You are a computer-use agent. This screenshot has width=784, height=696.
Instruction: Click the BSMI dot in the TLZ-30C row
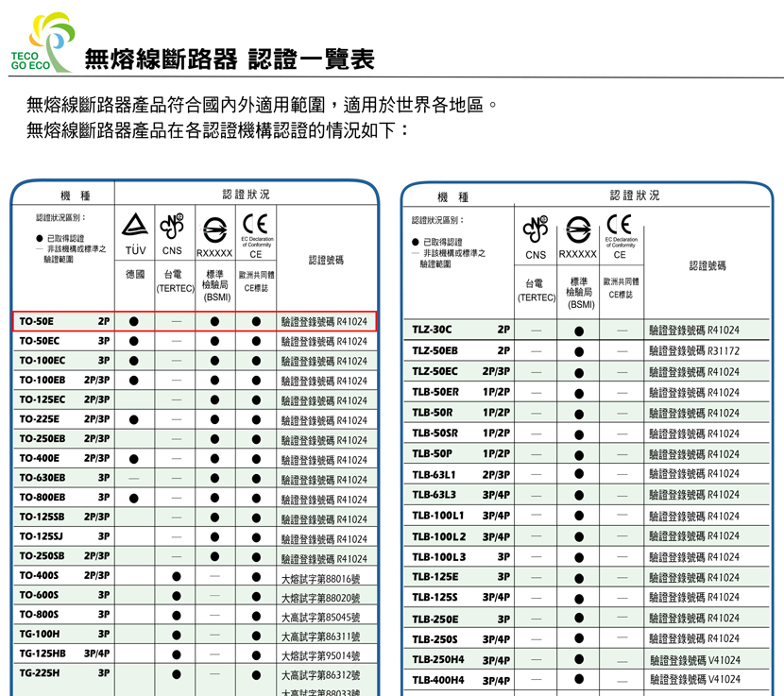[x=579, y=331]
